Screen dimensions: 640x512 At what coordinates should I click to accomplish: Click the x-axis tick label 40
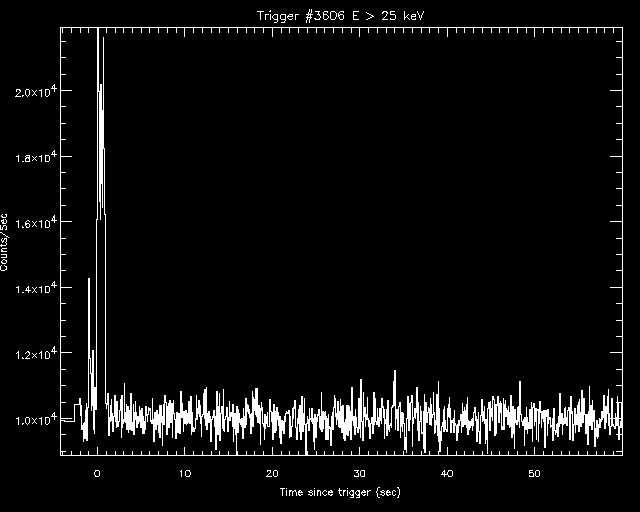[x=447, y=474]
